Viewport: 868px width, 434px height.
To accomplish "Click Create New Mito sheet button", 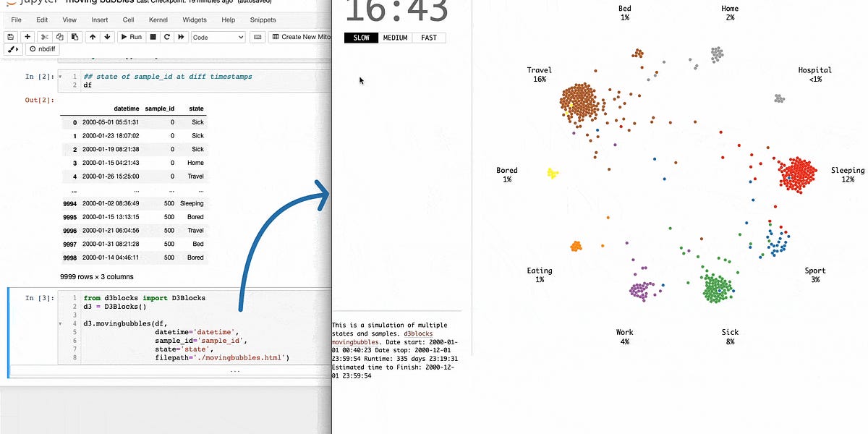I will pyautogui.click(x=299, y=37).
